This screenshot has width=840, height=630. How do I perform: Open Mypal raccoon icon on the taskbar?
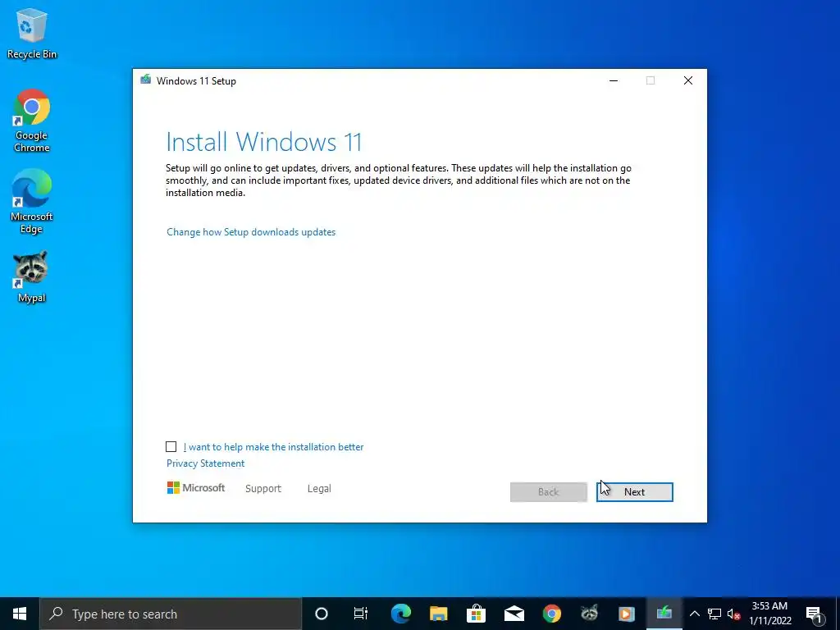(589, 614)
